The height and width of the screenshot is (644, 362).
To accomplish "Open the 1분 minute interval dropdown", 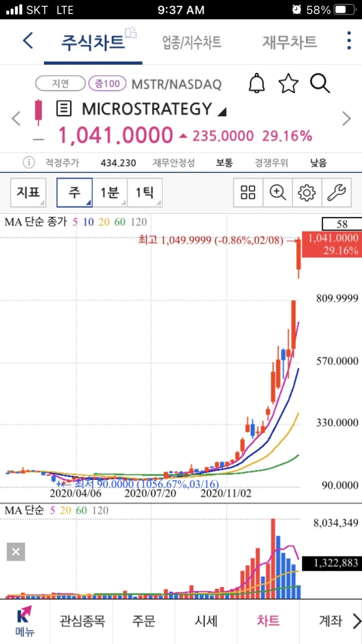I will pos(110,193).
